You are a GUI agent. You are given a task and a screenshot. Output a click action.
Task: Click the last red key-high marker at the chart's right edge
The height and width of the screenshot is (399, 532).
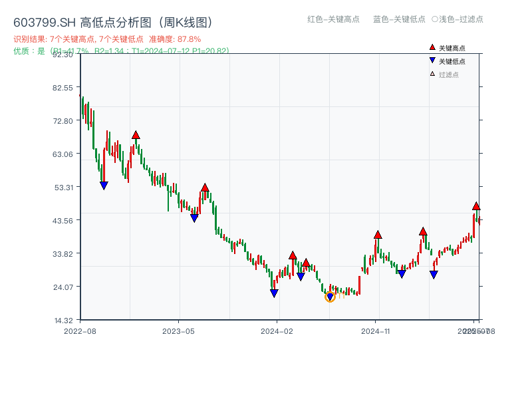coord(476,206)
